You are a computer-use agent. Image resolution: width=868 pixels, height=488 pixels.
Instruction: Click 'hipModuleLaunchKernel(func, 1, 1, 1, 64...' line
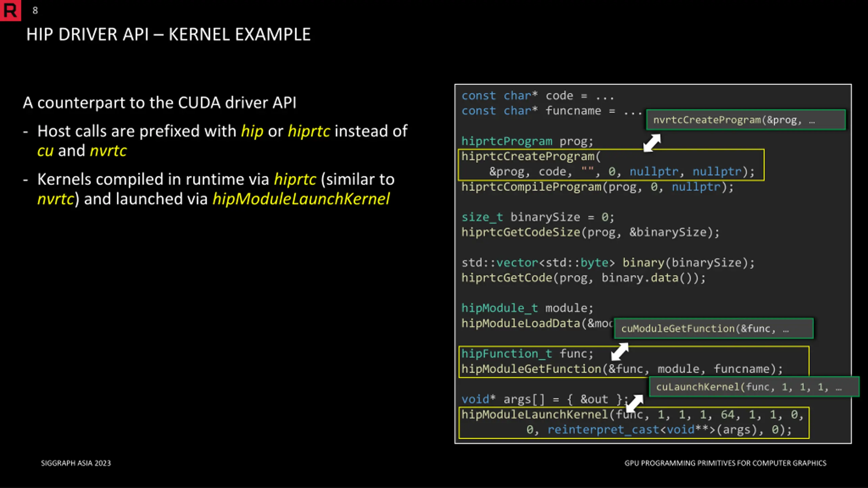click(633, 415)
